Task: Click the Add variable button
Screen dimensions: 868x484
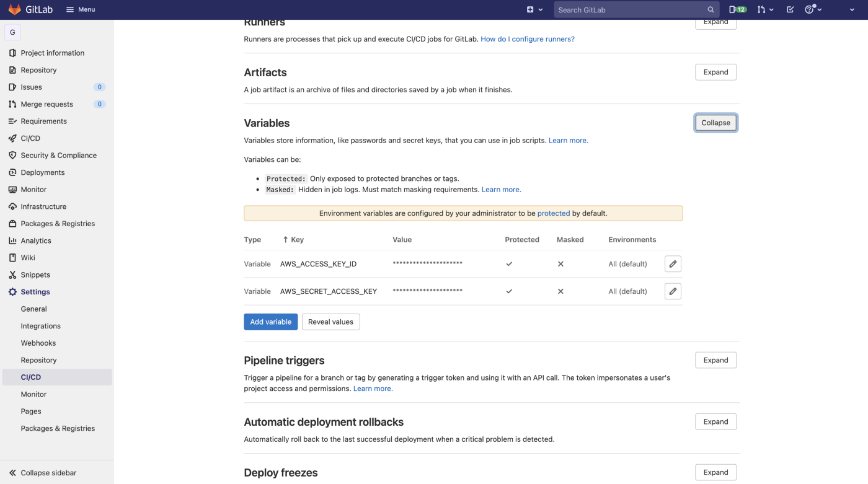Action: click(270, 322)
